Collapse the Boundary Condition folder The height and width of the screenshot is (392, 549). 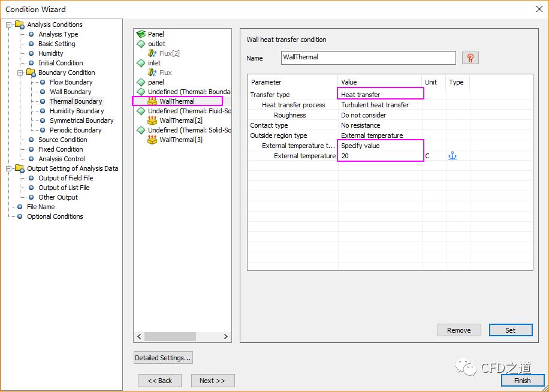click(x=20, y=73)
